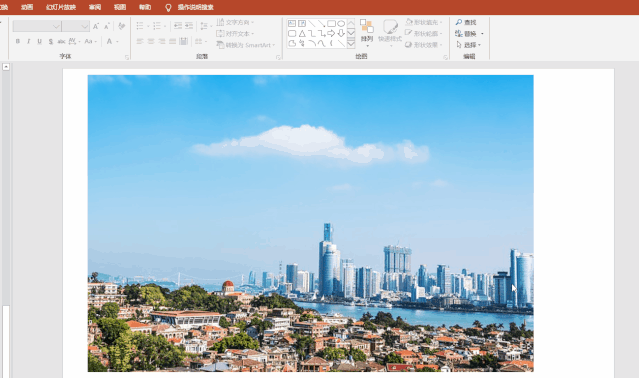Image resolution: width=639 pixels, height=378 pixels.
Task: Select the arrow line shape
Action: [x=322, y=24]
